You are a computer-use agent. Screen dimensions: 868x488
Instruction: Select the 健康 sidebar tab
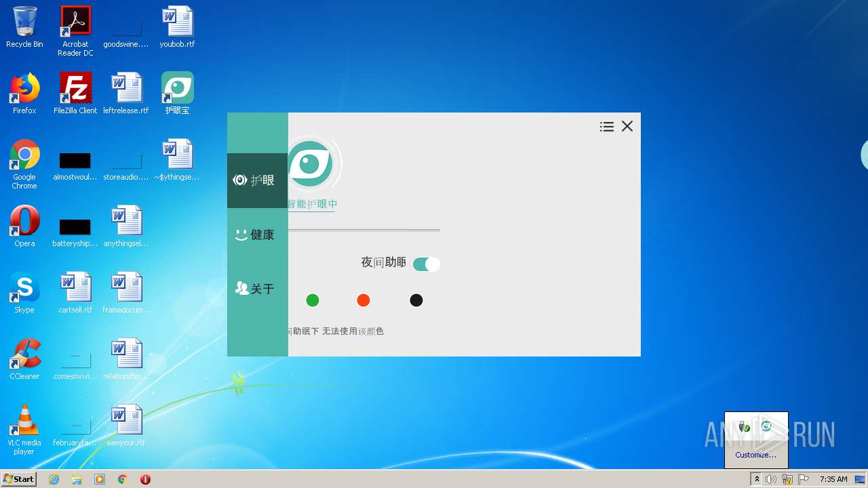[258, 235]
